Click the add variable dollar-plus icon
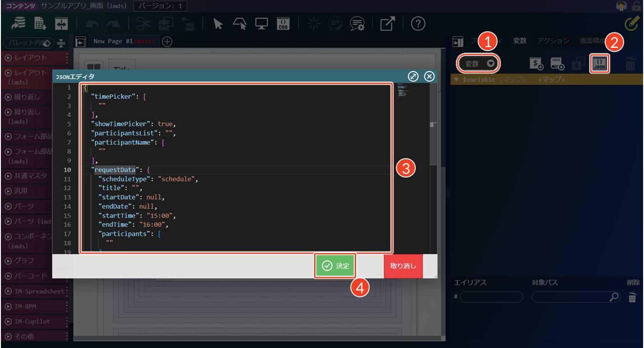 coord(536,64)
